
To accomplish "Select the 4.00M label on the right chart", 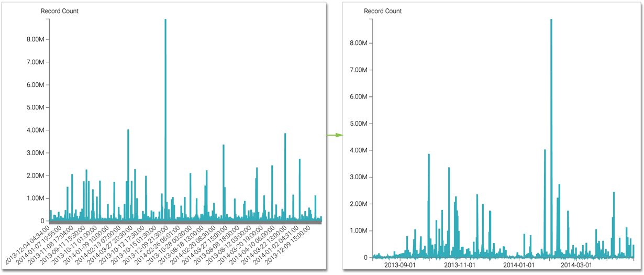I will click(x=360, y=150).
